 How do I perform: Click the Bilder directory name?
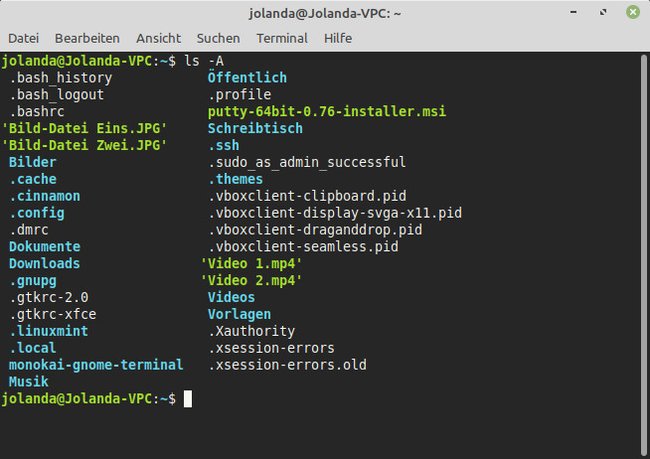[x=32, y=162]
